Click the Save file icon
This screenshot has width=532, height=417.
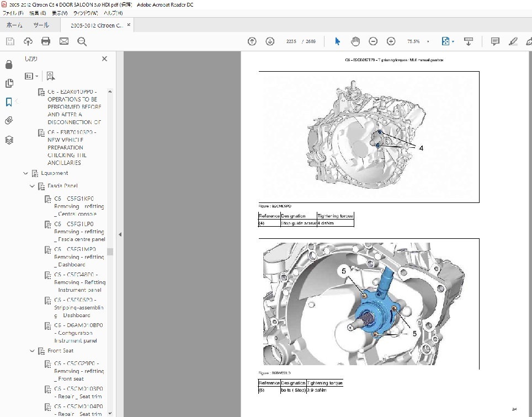click(10, 41)
